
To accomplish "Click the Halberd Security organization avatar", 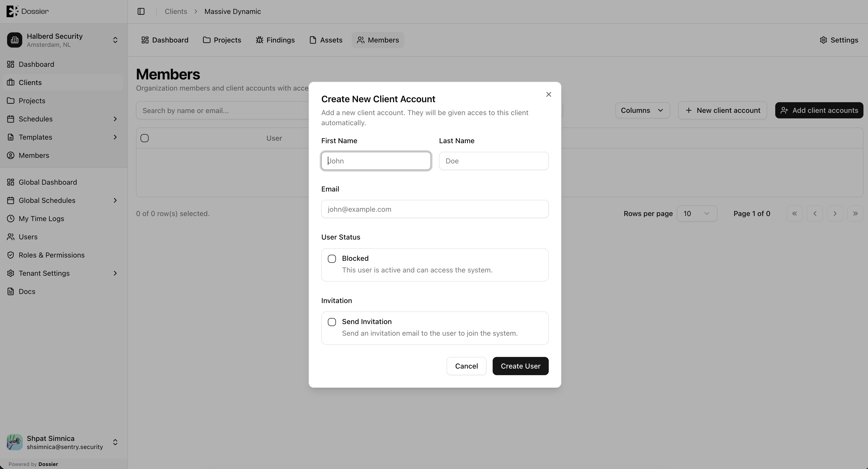I will coord(14,40).
